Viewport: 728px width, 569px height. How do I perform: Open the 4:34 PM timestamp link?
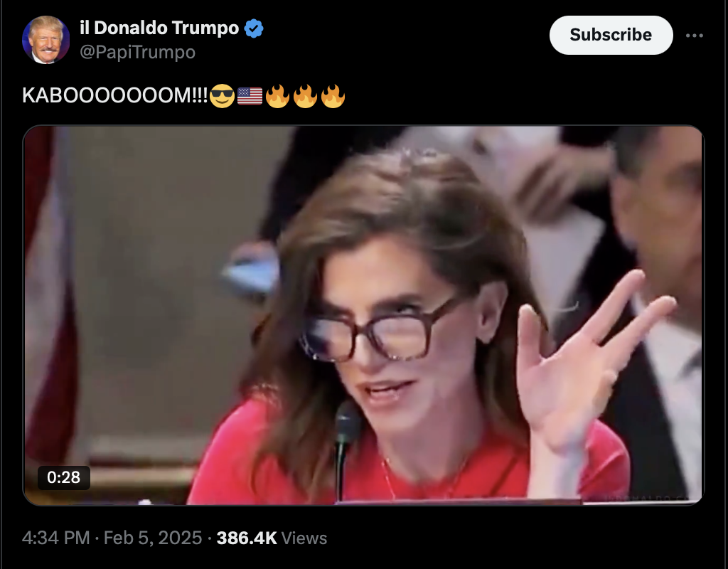55,538
